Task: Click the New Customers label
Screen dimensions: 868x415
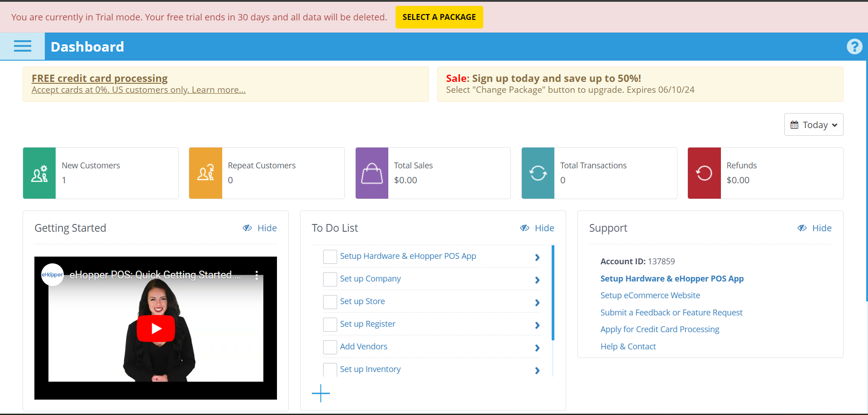Action: click(x=91, y=166)
